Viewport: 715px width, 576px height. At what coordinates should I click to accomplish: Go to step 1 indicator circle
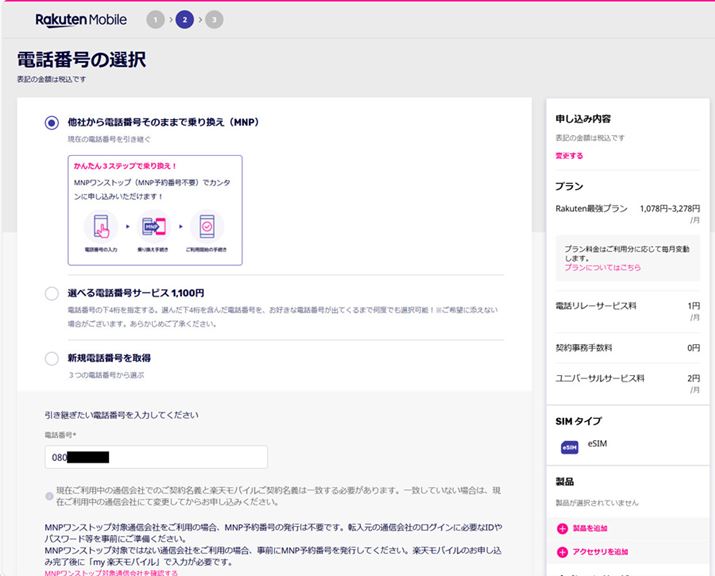(155, 20)
